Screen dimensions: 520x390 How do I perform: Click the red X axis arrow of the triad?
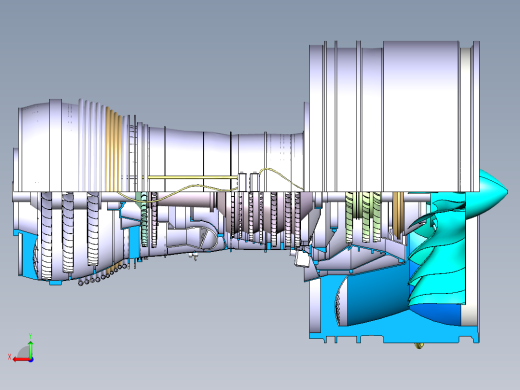(21, 360)
